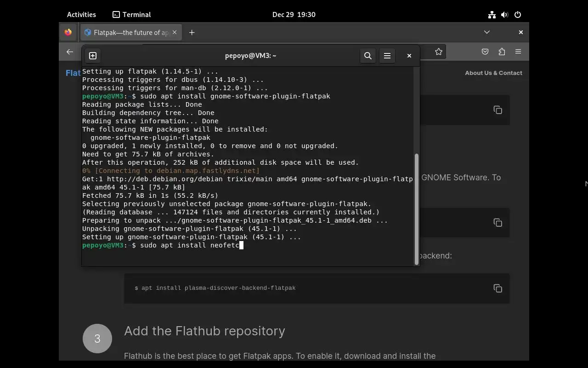Click the 'Need to get 75.7 kB of archives' line
This screenshot has height=368, width=588.
[x=148, y=154]
